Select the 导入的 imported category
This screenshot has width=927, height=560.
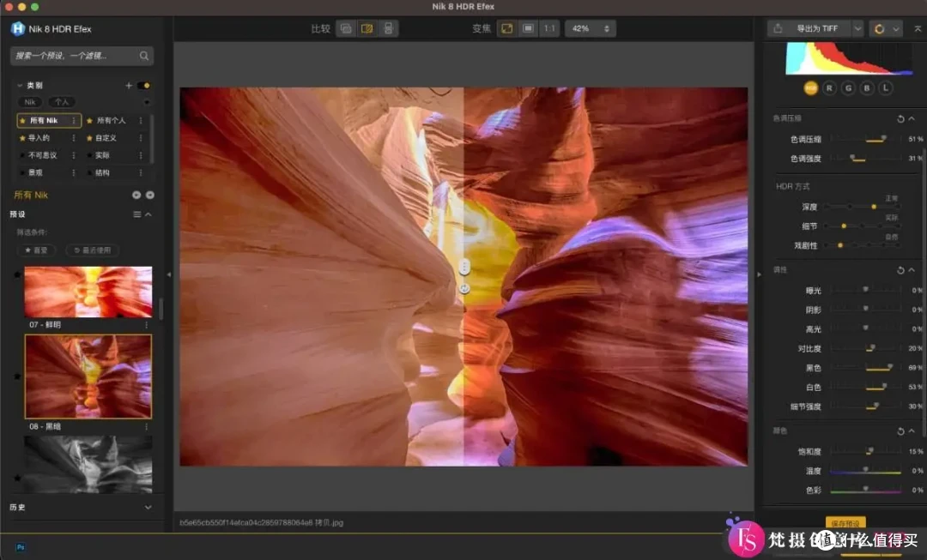(x=39, y=137)
